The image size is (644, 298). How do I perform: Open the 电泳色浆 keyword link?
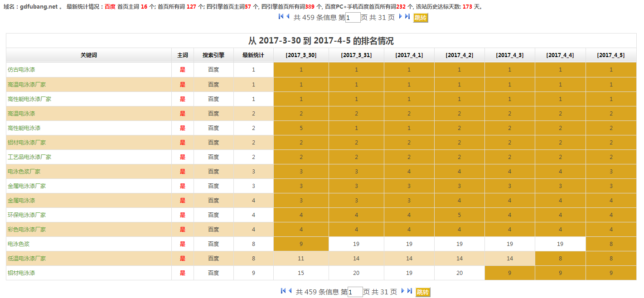pyautogui.click(x=19, y=244)
